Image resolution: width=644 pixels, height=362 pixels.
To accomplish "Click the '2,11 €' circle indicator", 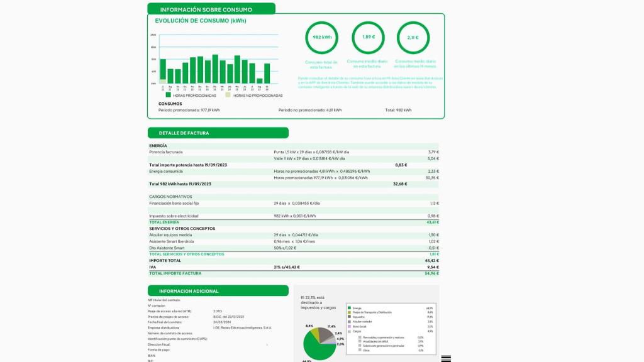I will click(x=413, y=37).
